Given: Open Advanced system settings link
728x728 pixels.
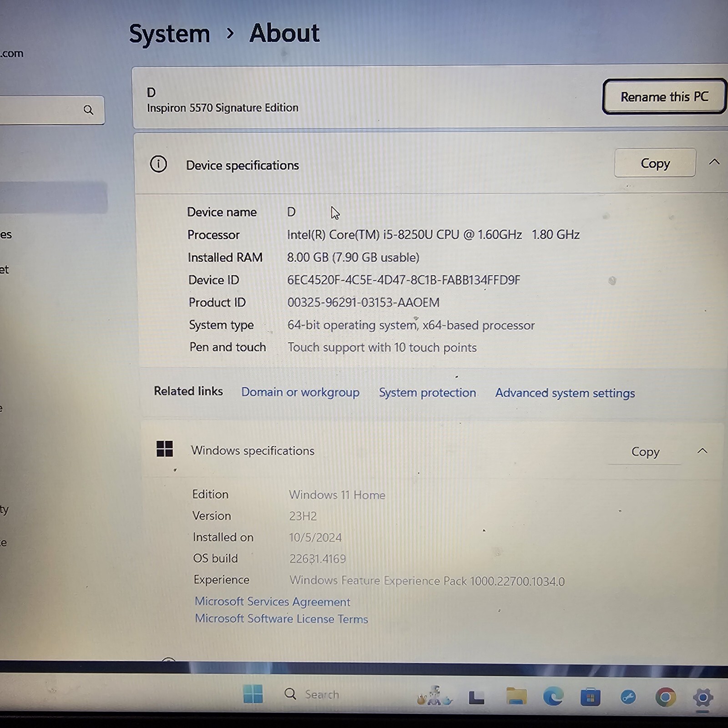Looking at the screenshot, I should pos(565,393).
